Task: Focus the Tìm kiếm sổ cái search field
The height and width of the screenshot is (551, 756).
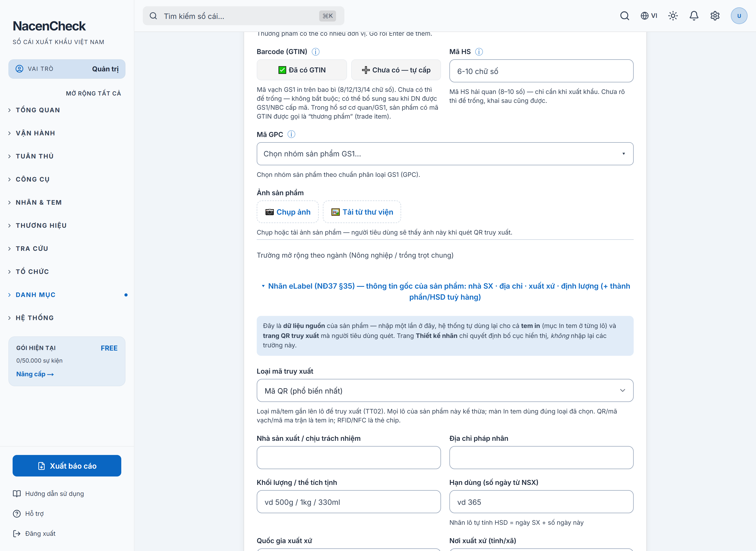Action: coord(244,16)
